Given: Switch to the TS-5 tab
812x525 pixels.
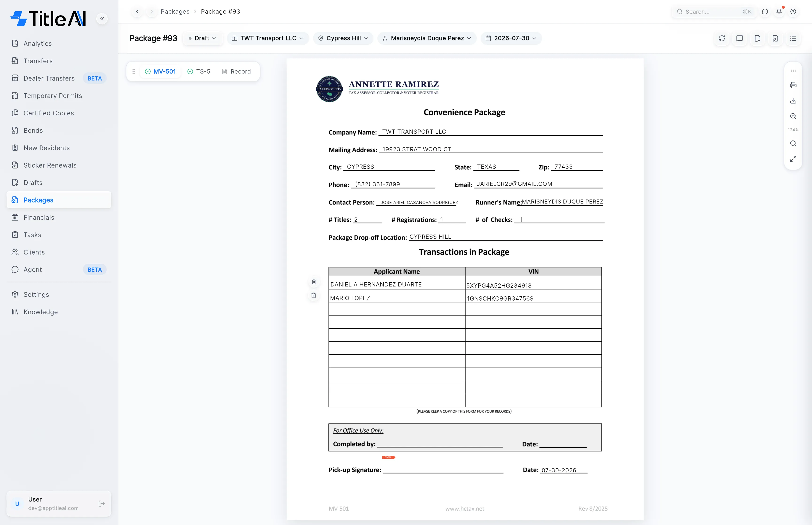Looking at the screenshot, I should pyautogui.click(x=199, y=71).
